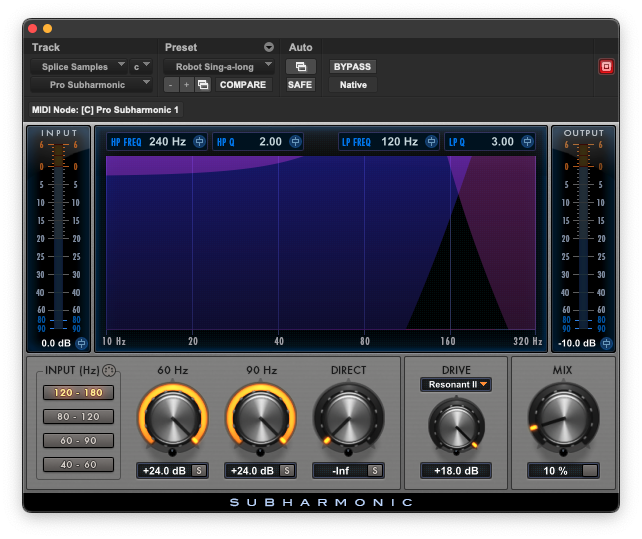Click the input meter phase icon

pos(82,343)
